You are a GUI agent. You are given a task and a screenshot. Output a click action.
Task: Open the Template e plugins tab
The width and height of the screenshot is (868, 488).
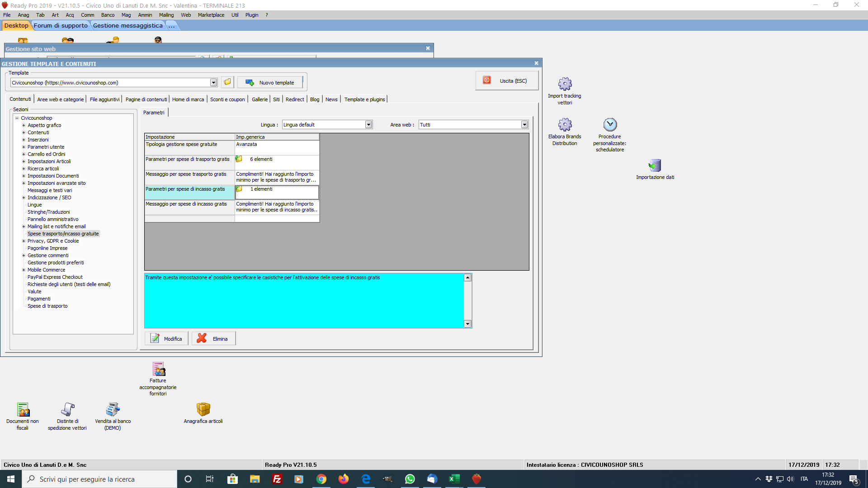pos(365,99)
